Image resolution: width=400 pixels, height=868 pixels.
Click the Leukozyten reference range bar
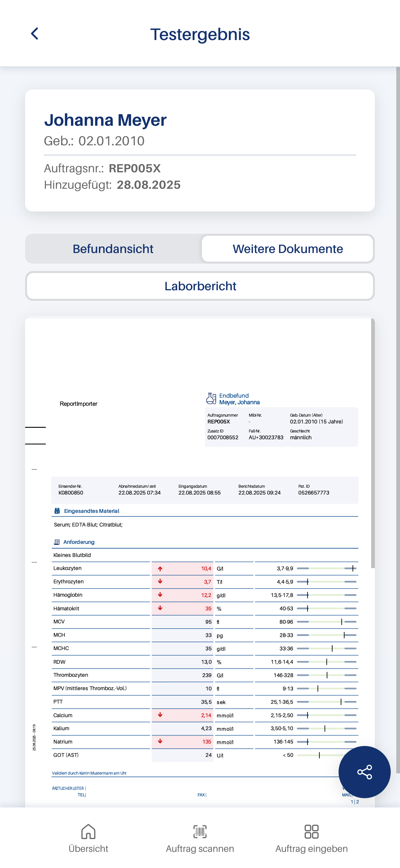(326, 568)
